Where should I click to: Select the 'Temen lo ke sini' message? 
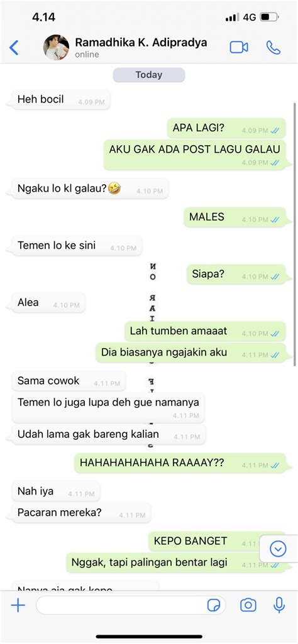[77, 246]
